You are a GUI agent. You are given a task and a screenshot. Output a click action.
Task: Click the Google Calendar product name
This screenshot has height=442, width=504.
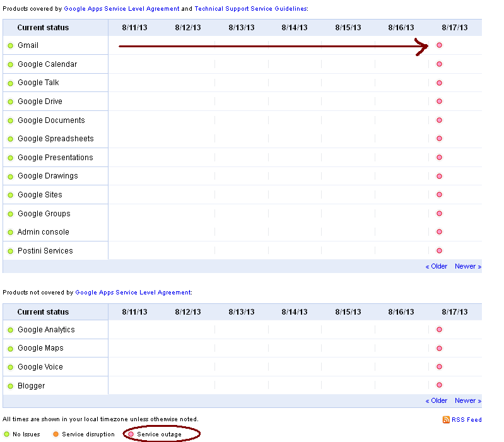(47, 64)
